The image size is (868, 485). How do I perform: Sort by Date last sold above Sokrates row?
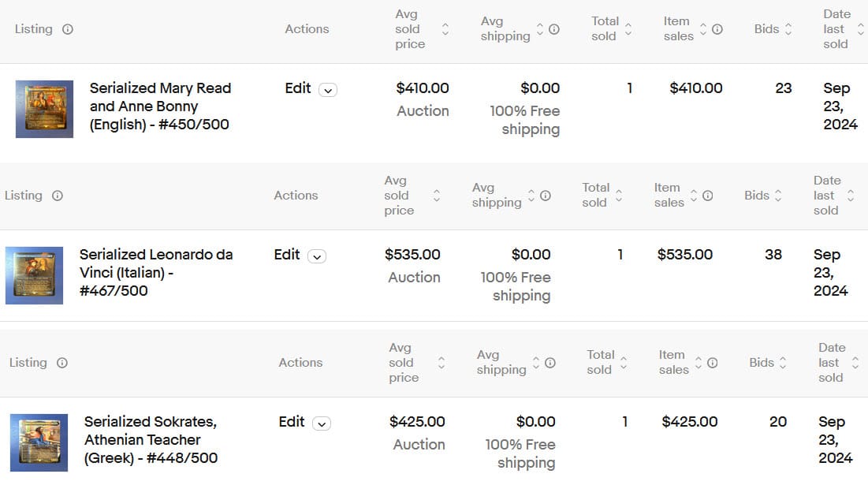[x=856, y=363]
